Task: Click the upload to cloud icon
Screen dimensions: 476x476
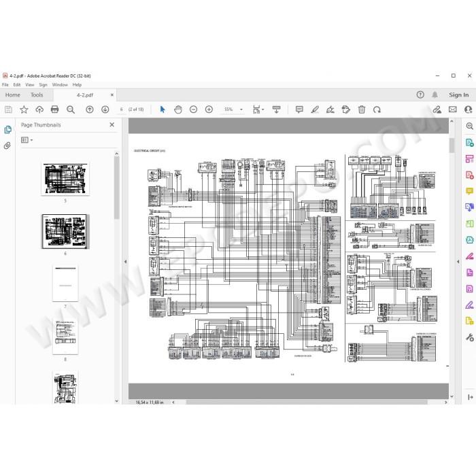Action: 39,109
